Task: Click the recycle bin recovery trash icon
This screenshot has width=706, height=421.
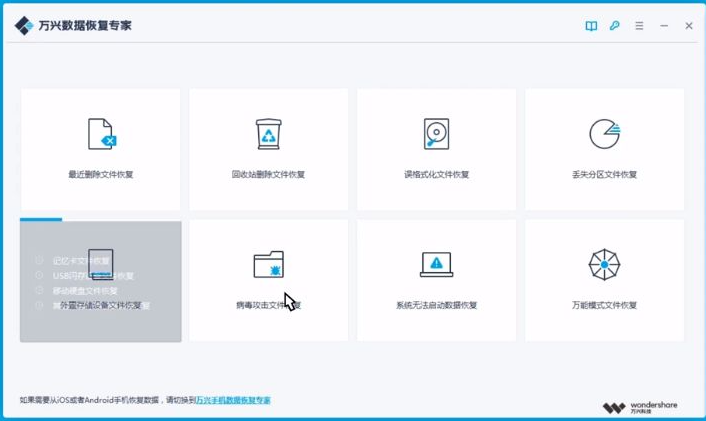Action: 268,133
